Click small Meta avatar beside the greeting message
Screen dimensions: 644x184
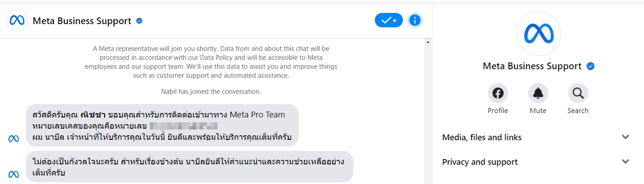(x=14, y=139)
